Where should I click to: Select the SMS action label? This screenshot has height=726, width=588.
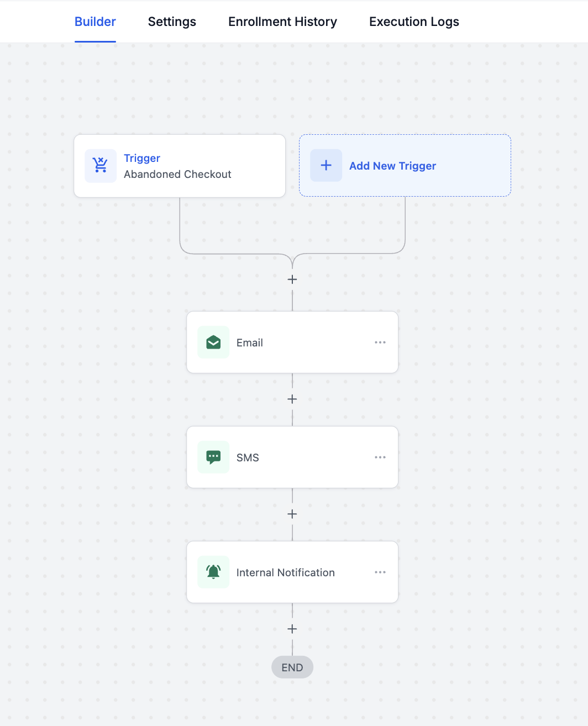[248, 457]
